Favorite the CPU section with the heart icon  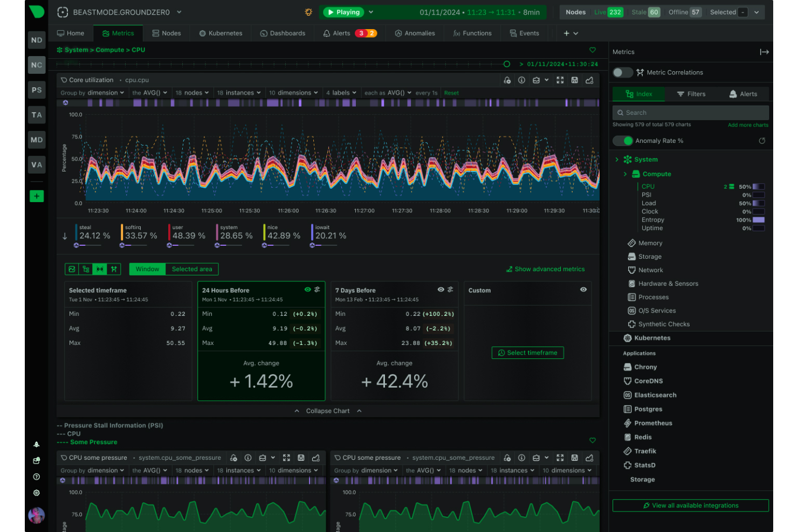(x=593, y=50)
